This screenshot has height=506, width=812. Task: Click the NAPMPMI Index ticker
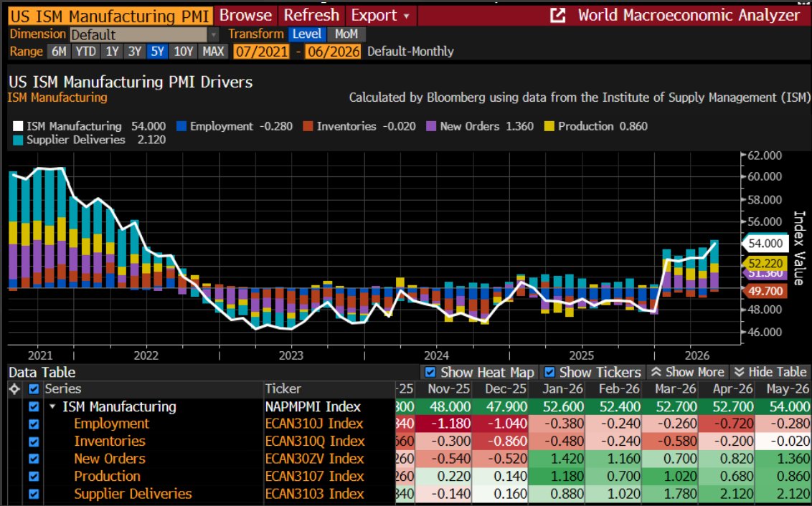(313, 406)
